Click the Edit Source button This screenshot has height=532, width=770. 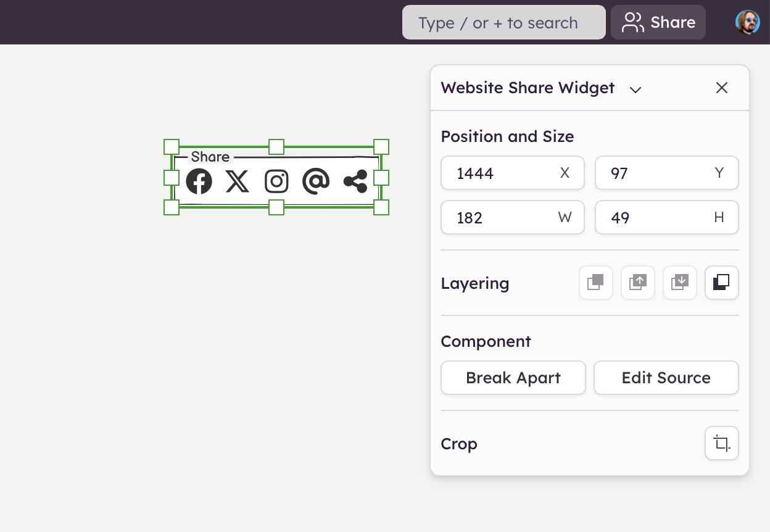point(666,378)
